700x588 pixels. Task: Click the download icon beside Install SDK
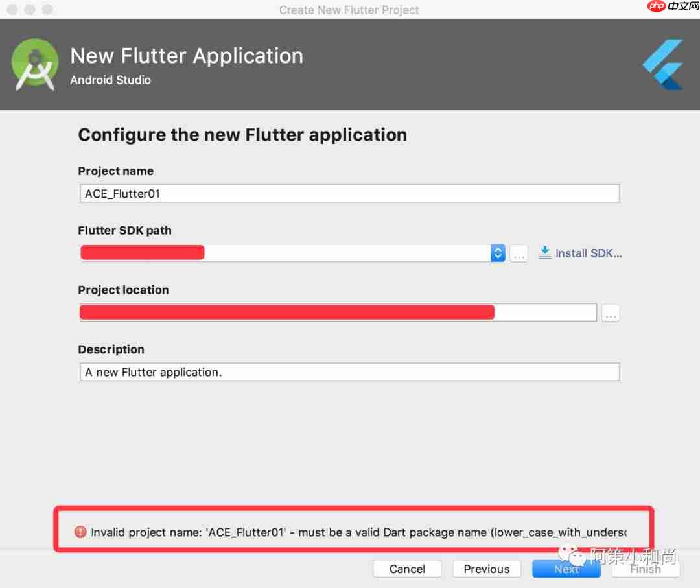pos(544,253)
